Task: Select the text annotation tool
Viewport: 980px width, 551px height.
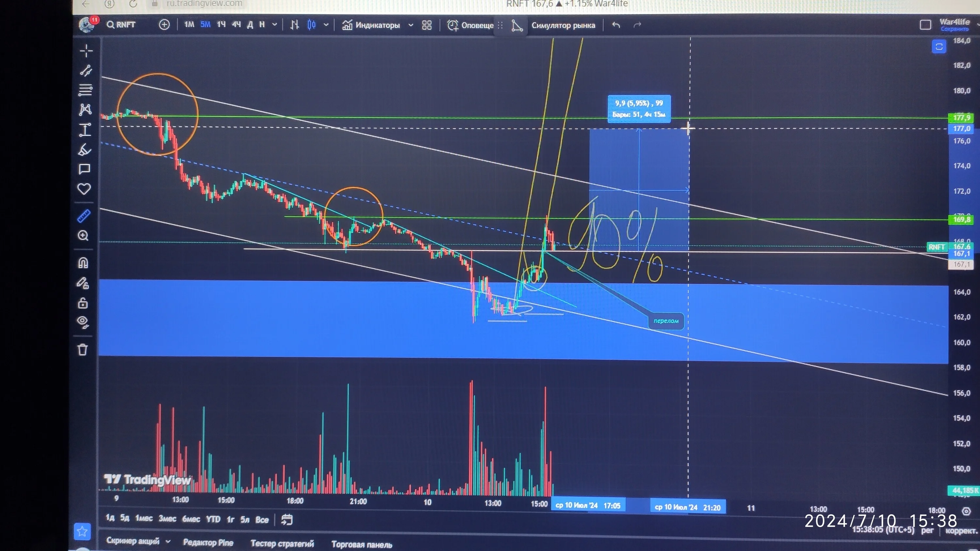Action: [x=85, y=130]
